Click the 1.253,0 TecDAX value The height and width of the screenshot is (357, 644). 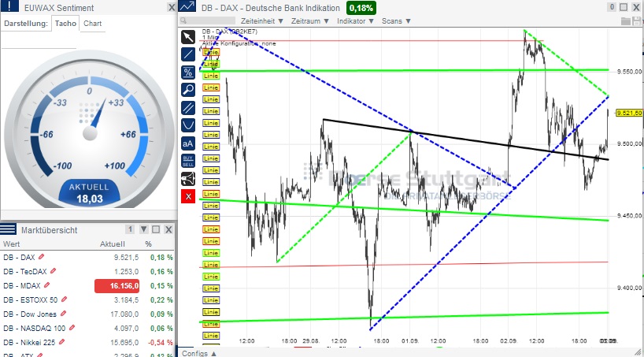tap(126, 271)
